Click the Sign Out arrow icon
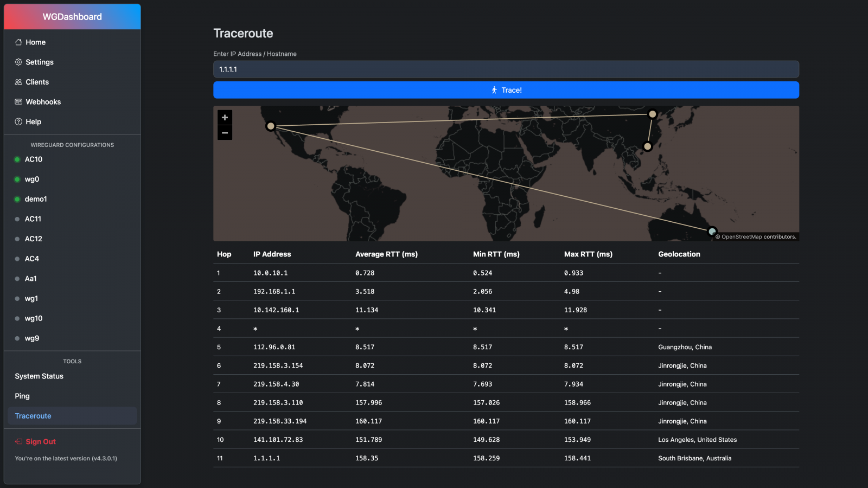868x488 pixels. [18, 442]
